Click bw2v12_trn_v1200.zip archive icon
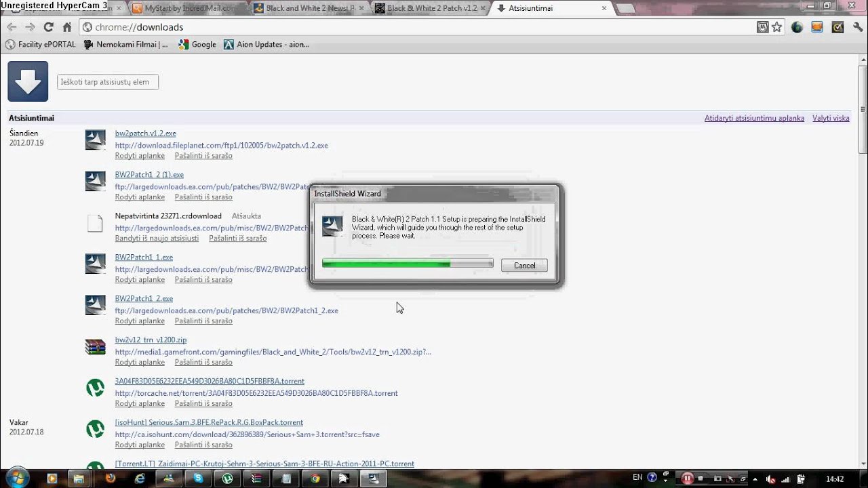Image resolution: width=868 pixels, height=488 pixels. coord(95,346)
